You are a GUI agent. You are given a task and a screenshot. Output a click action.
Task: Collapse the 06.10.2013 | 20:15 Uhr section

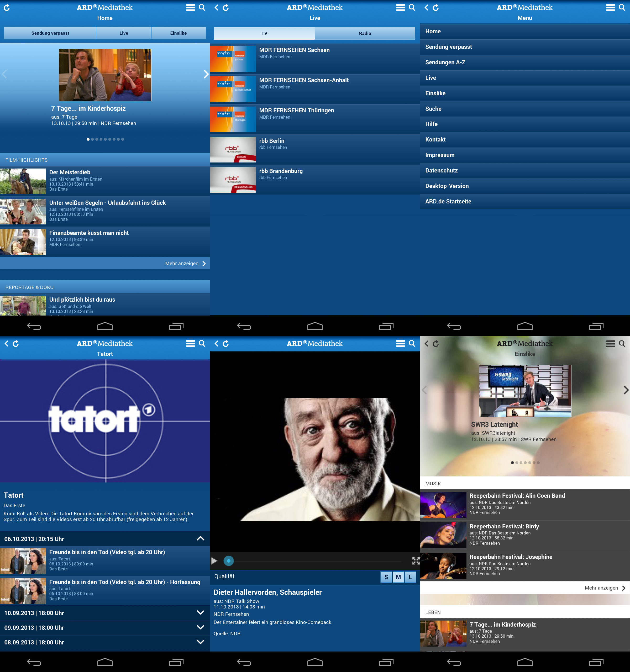(x=105, y=539)
